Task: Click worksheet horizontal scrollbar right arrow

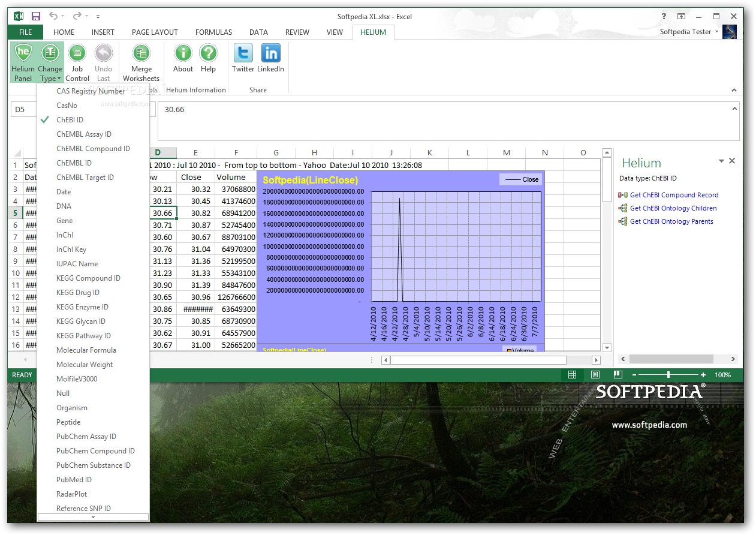Action: coord(596,360)
